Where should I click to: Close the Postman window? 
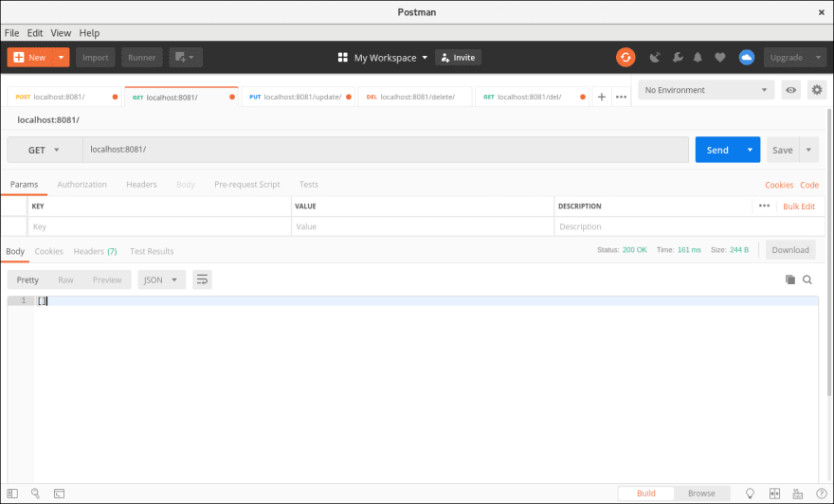[x=822, y=12]
